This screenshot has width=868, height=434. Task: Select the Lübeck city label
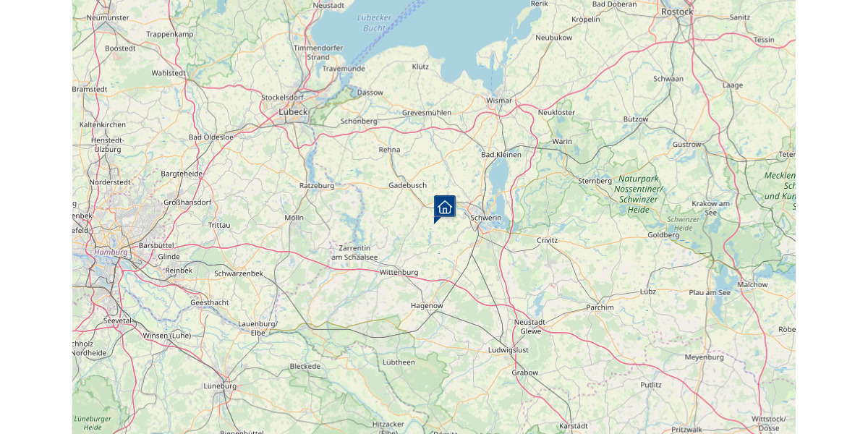click(x=294, y=112)
